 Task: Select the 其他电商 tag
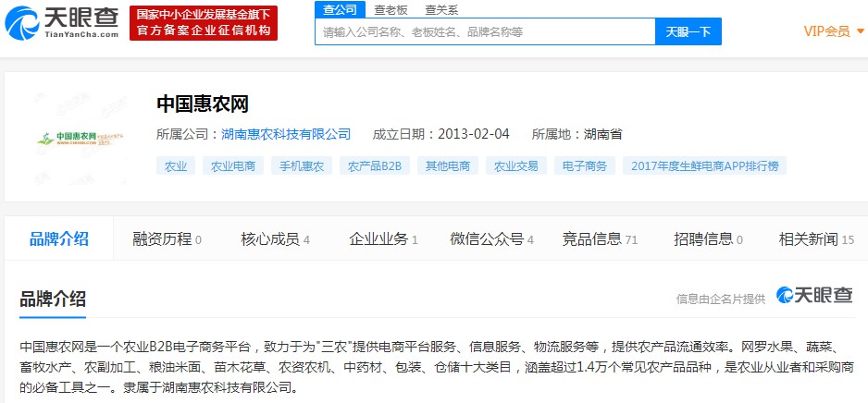448,165
